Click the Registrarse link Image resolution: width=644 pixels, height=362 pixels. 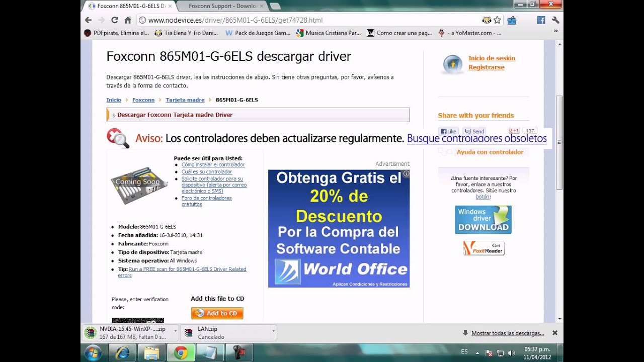pyautogui.click(x=486, y=67)
